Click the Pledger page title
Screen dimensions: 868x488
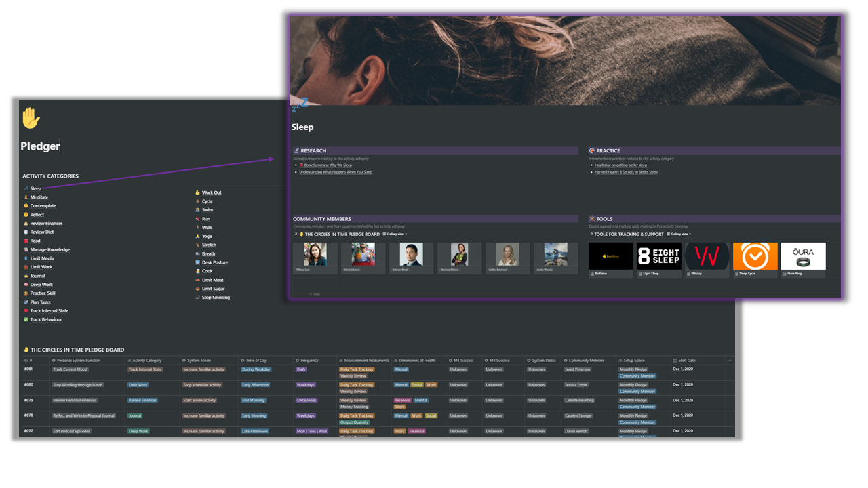point(40,146)
